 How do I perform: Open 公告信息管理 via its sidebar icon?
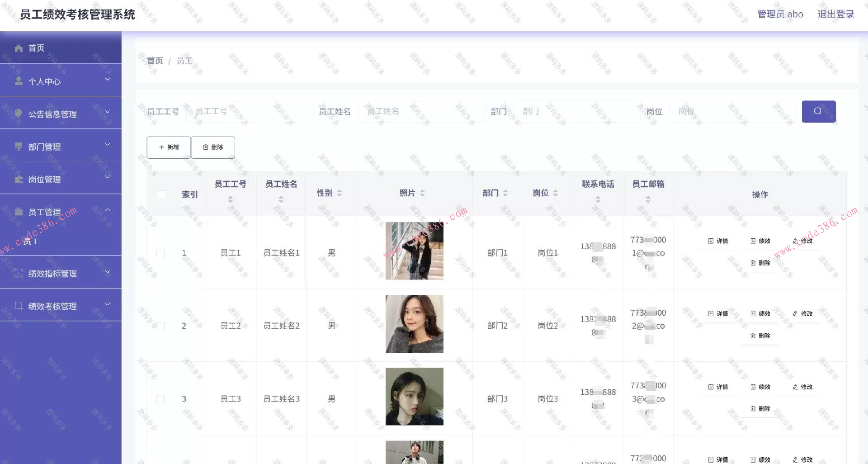coord(19,114)
